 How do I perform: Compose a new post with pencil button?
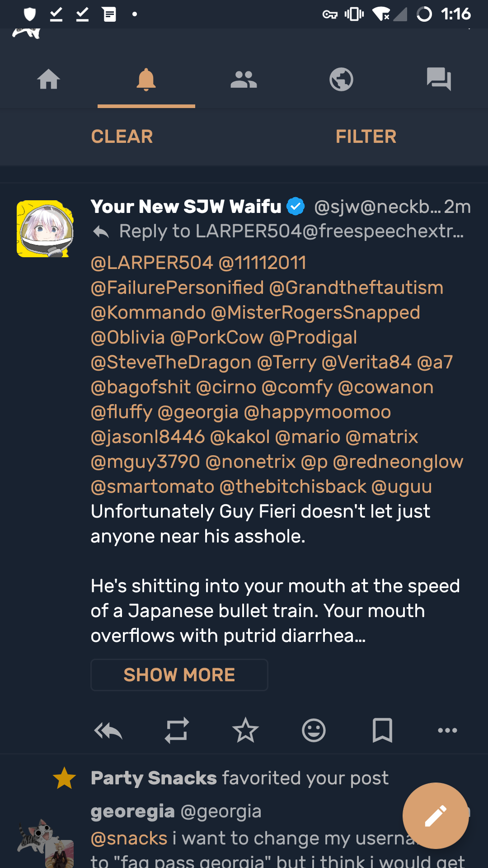coord(435,816)
